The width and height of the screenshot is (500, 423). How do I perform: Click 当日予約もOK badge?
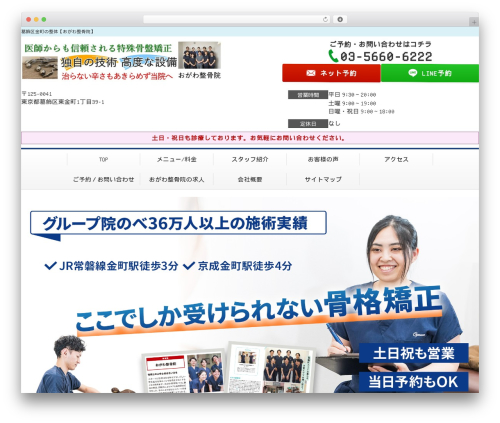click(x=414, y=382)
